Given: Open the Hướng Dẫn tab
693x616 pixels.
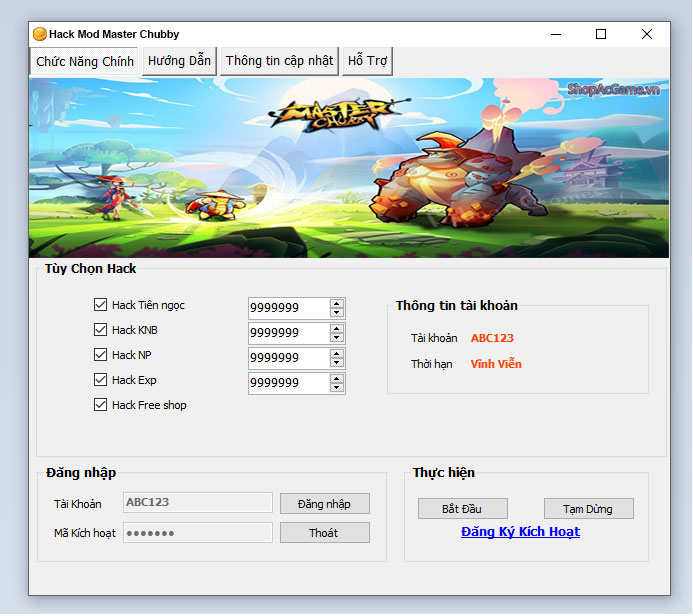Looking at the screenshot, I should [179, 61].
